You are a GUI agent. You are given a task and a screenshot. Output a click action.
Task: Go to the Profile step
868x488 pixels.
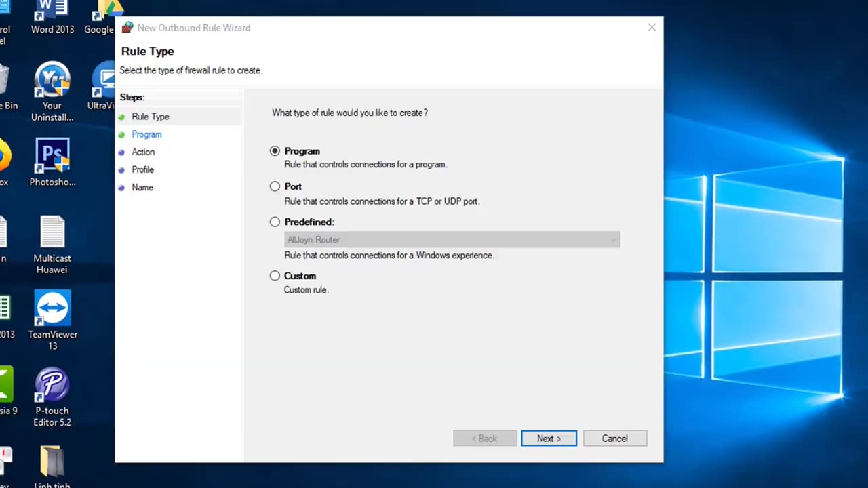[142, 169]
